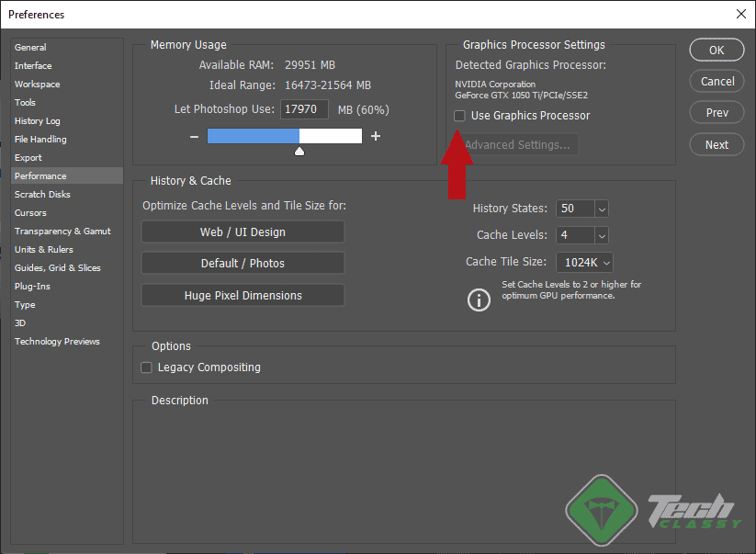This screenshot has width=756, height=554.
Task: Choose the Default / Photos optimization preset
Action: coord(242,263)
